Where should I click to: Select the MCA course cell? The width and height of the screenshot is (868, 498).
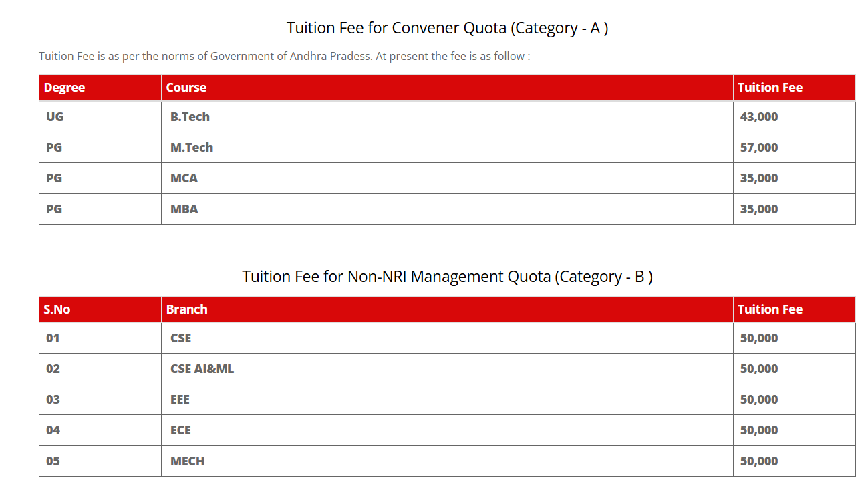click(x=184, y=178)
